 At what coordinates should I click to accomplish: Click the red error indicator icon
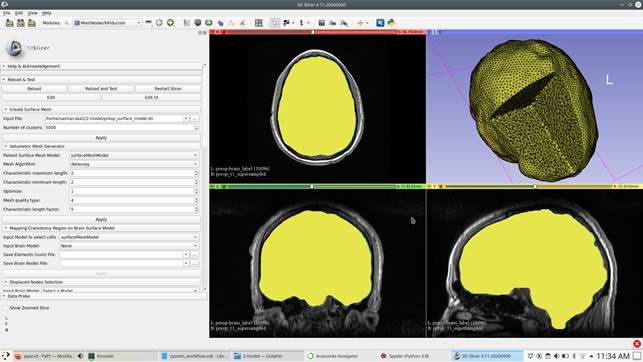(637, 344)
